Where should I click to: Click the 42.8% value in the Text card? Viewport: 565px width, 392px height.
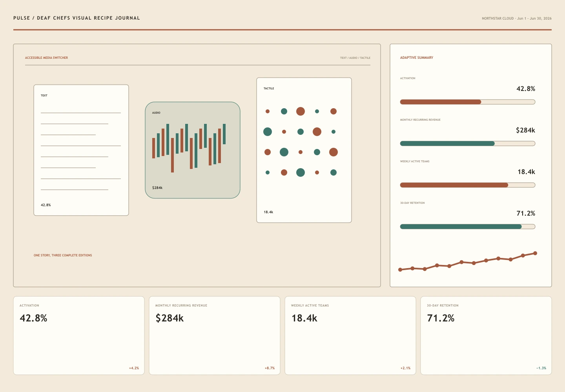(46, 205)
